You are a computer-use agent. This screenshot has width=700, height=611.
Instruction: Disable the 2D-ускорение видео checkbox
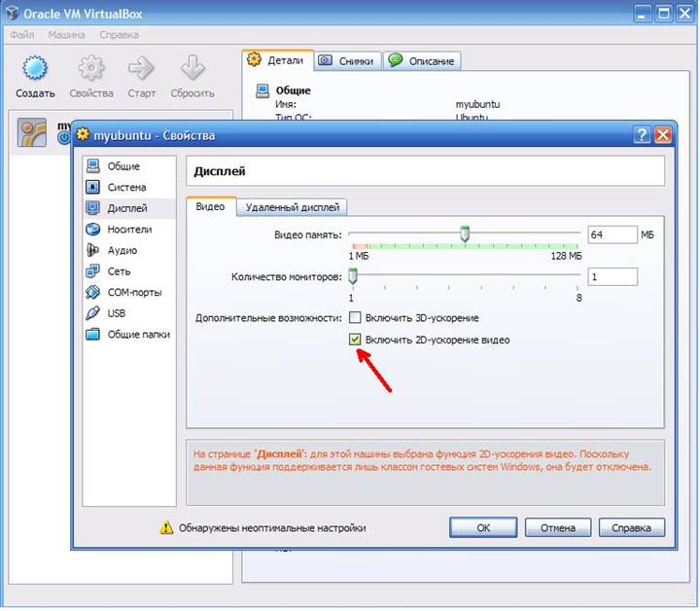355,340
